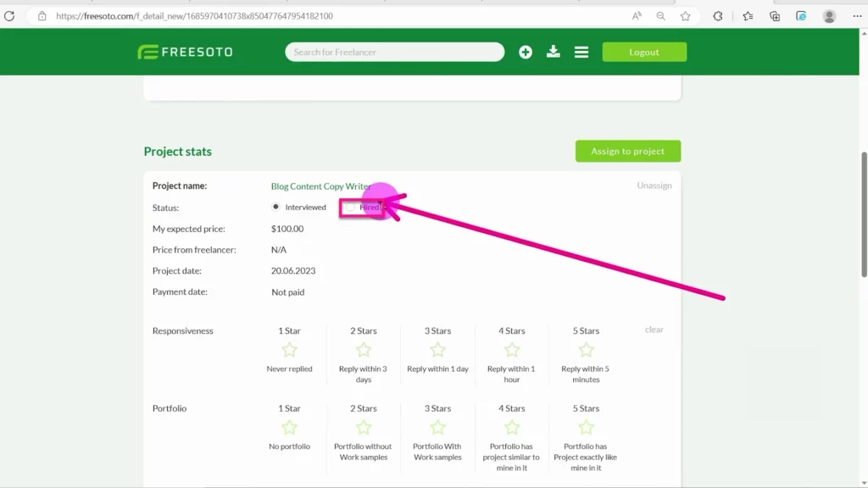Click the Logout button

click(x=644, y=52)
